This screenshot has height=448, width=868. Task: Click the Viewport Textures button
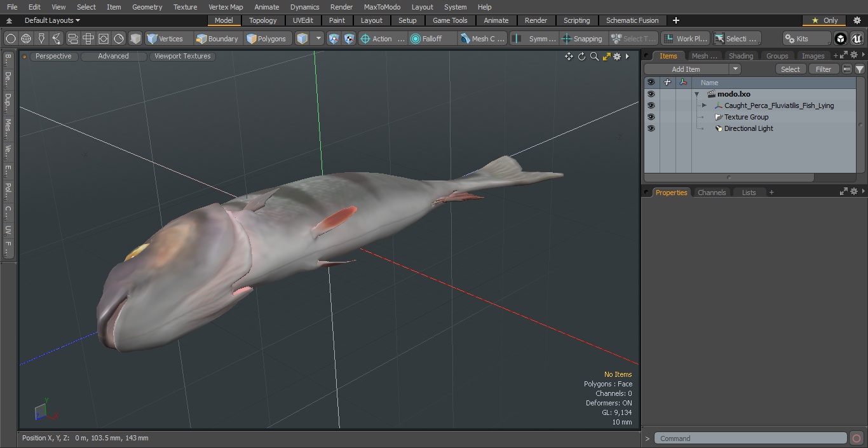[x=182, y=56]
